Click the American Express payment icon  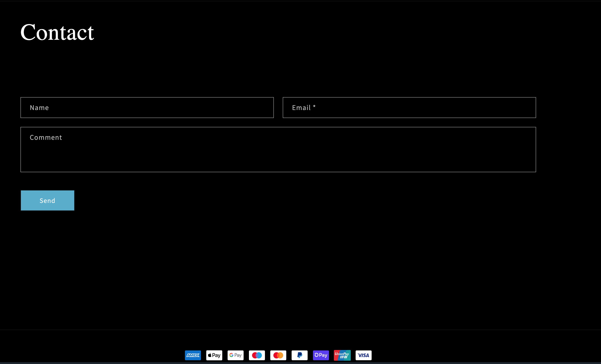193,355
